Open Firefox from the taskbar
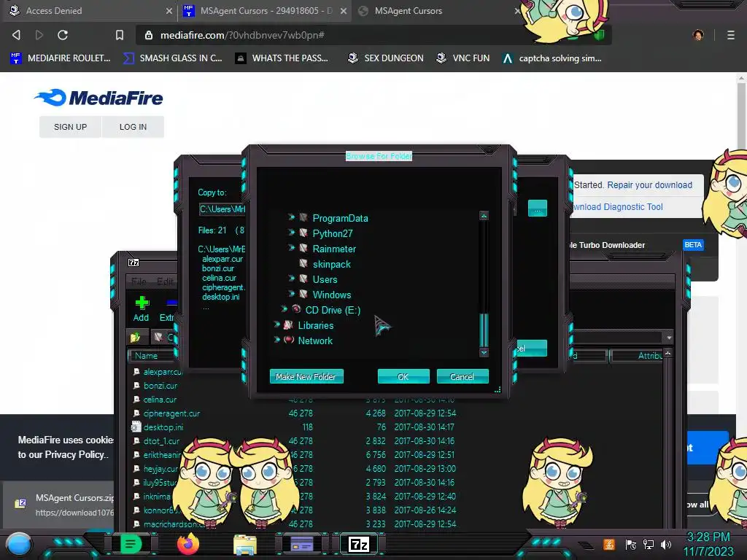Image resolution: width=747 pixels, height=560 pixels. [187, 544]
